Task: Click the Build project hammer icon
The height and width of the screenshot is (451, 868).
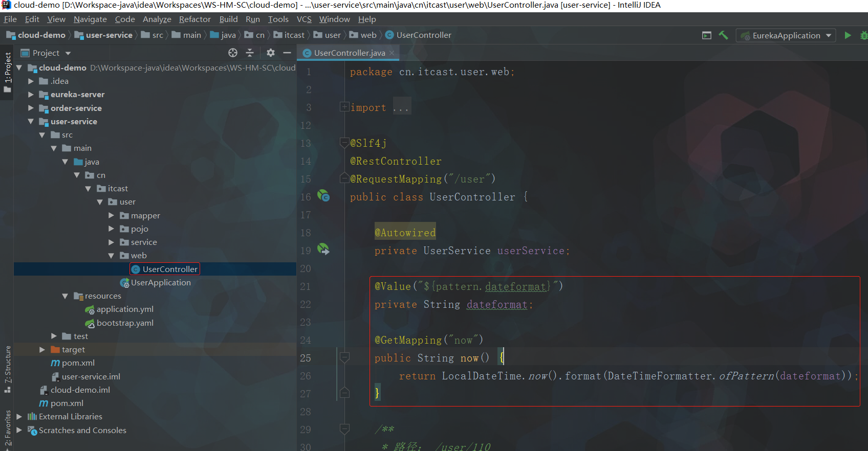Action: [x=723, y=35]
